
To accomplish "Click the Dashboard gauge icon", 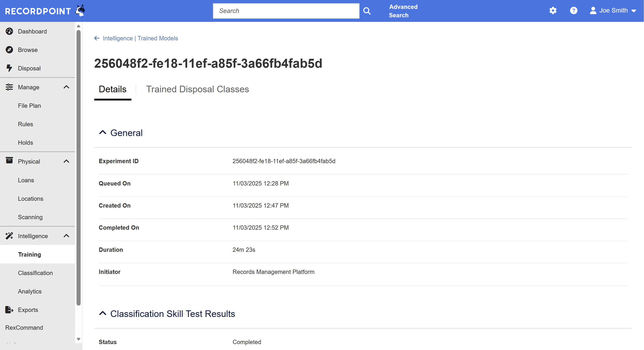I will click(9, 31).
